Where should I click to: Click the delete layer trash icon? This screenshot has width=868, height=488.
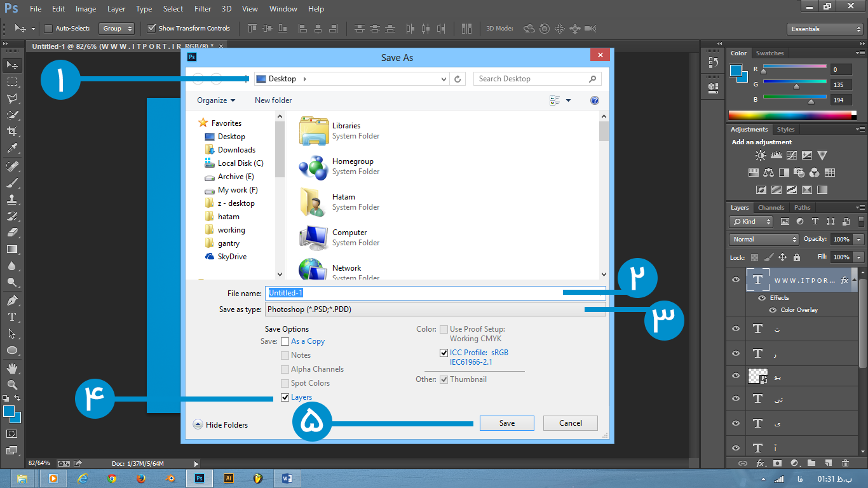[x=845, y=463]
